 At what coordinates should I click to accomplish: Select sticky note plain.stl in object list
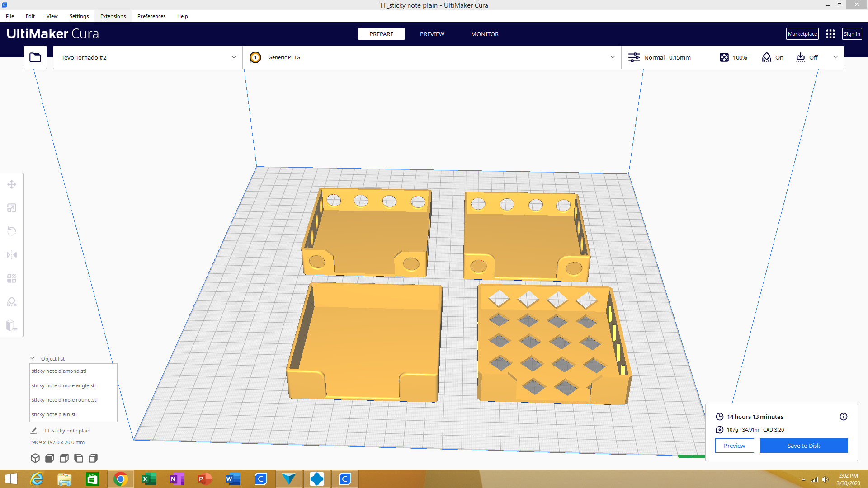(x=54, y=414)
